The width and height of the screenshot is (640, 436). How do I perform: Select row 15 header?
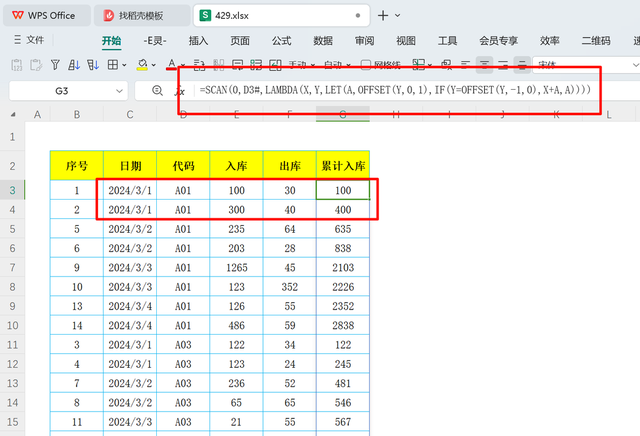click(x=12, y=422)
